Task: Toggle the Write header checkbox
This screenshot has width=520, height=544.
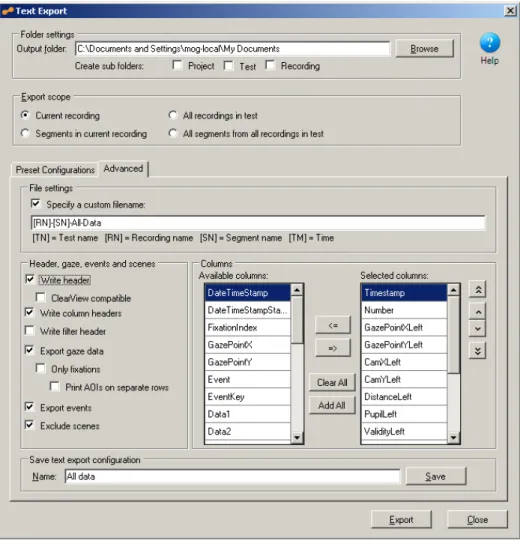Action: (x=30, y=279)
